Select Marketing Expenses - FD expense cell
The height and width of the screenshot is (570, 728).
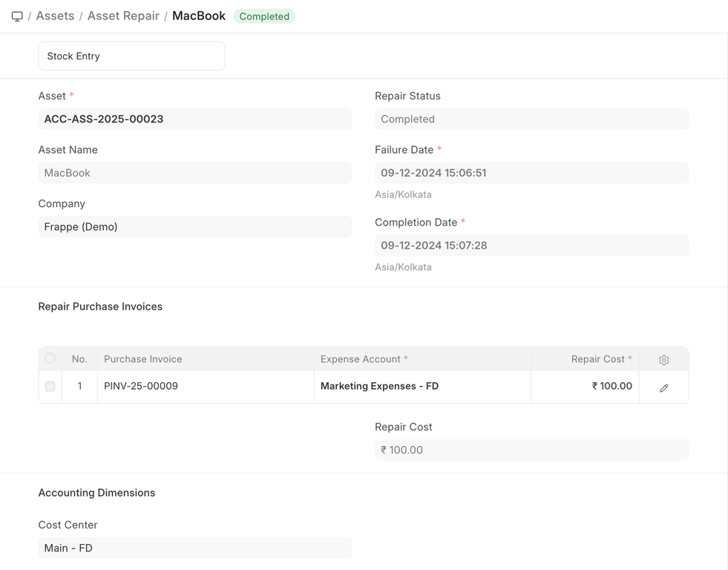[x=422, y=387]
